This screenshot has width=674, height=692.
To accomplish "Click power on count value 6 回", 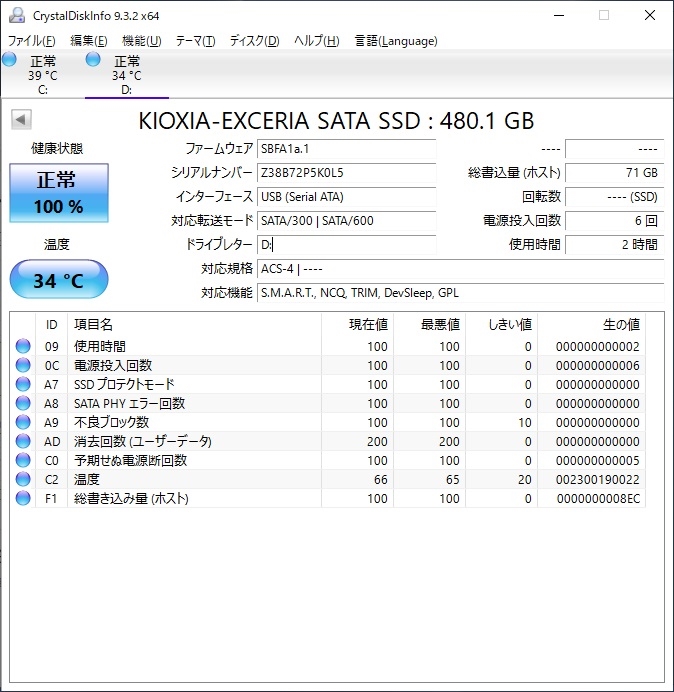I will tap(615, 221).
